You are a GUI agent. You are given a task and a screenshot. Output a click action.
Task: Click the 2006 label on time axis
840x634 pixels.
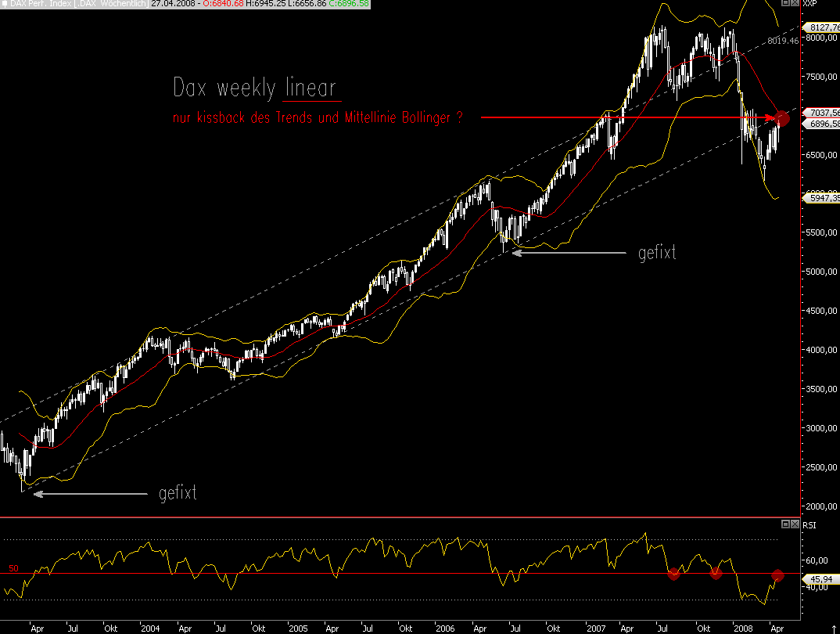point(445,628)
